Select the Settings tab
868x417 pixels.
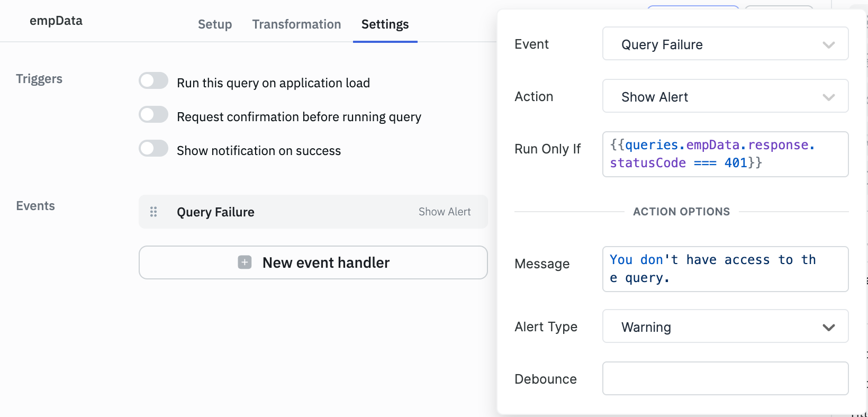click(385, 24)
